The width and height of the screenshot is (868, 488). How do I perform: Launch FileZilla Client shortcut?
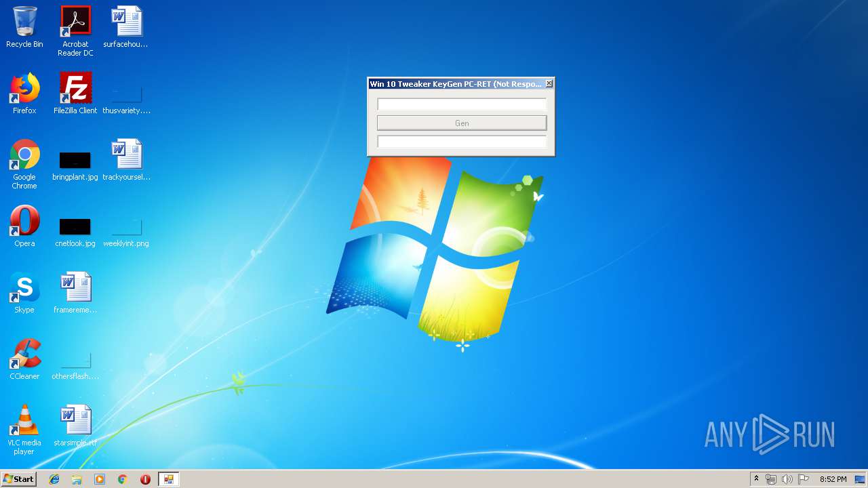tap(75, 94)
